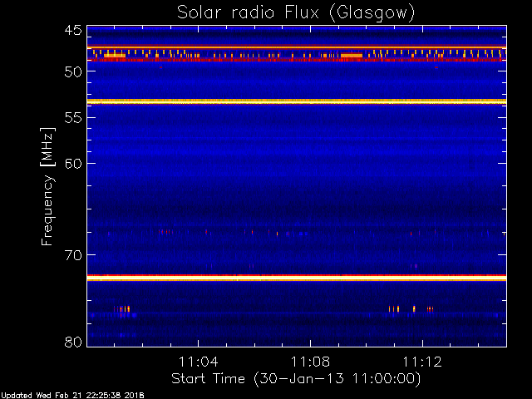Click the 55 MHz axis tick label
532x399 pixels.
(x=73, y=118)
